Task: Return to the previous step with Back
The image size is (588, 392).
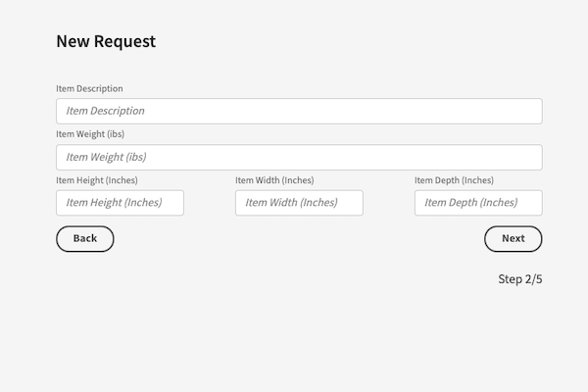Action: coord(85,238)
